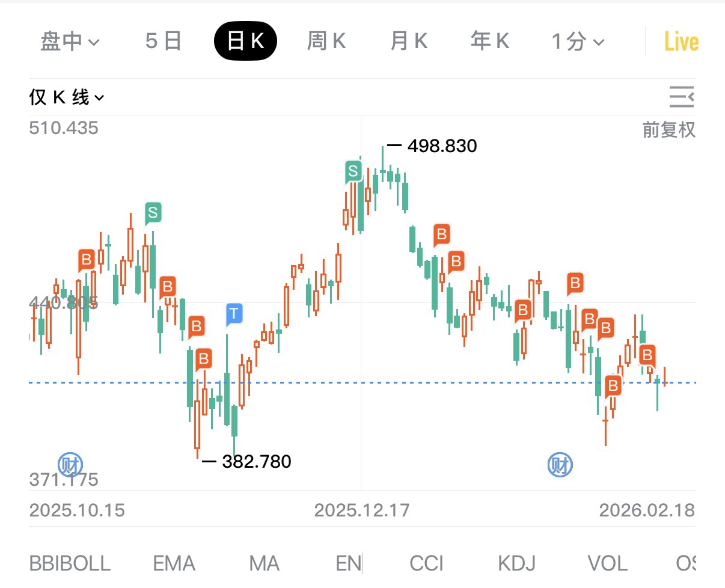Open the Live button
This screenshot has height=588, width=725.
click(x=681, y=42)
